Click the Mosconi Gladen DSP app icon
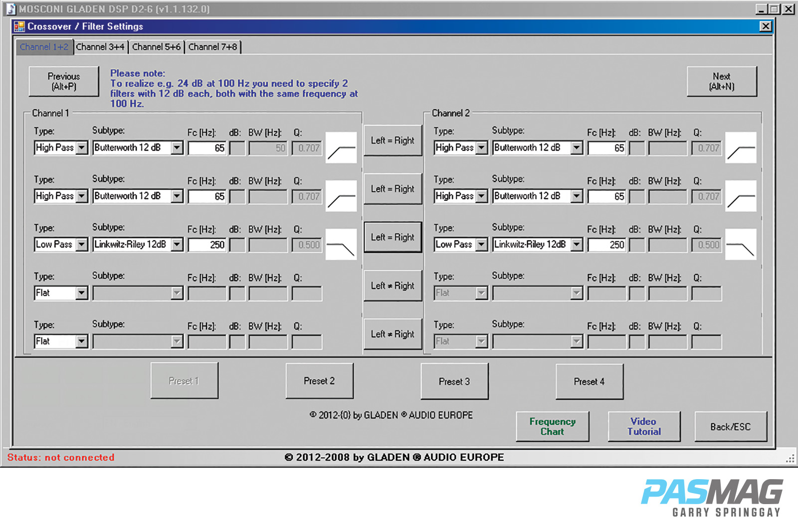 10,8
